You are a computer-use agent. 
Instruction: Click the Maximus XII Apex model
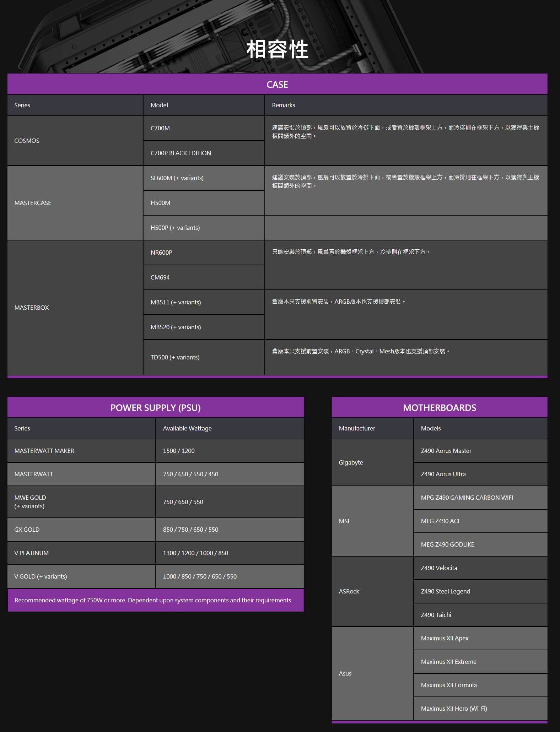coord(481,638)
